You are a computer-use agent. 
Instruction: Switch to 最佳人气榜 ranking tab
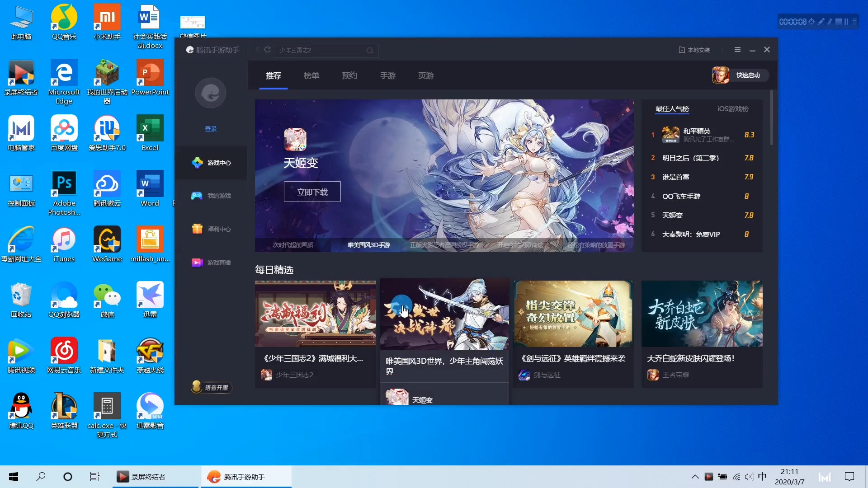pos(672,109)
